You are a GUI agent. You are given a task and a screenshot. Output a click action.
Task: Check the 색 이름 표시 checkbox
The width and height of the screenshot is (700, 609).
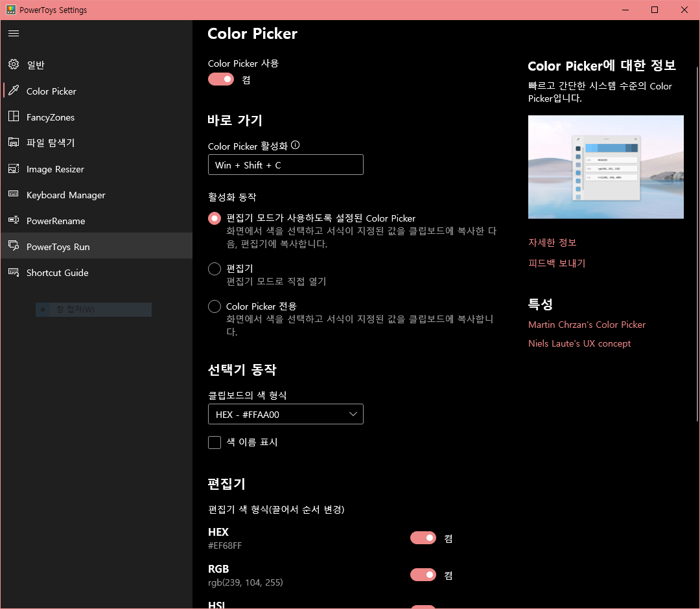[x=215, y=442]
